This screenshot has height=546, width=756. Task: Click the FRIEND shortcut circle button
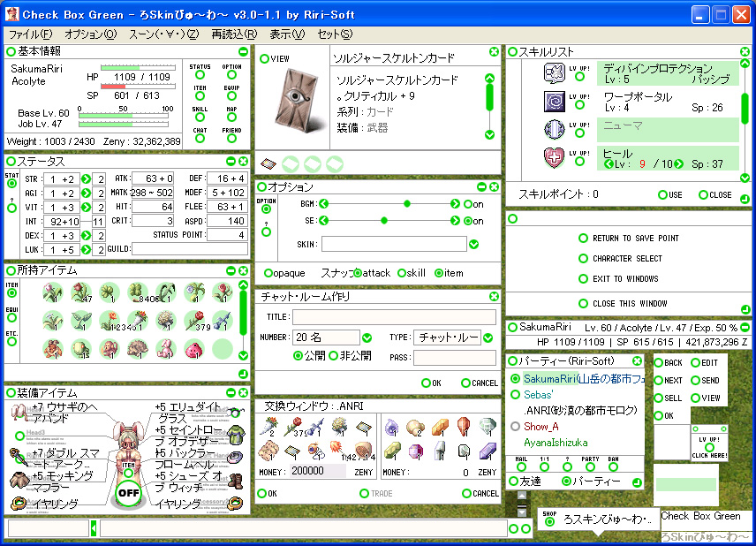point(232,139)
